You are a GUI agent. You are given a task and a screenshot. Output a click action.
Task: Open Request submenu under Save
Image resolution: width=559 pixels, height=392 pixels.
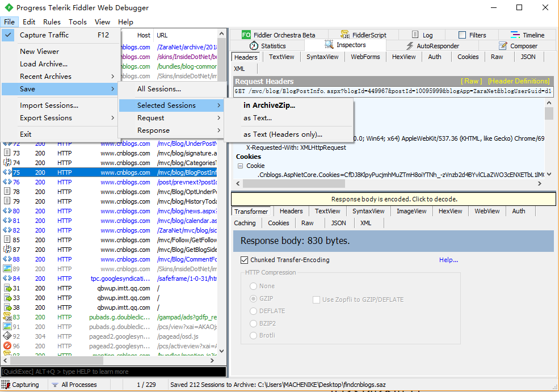pos(171,117)
